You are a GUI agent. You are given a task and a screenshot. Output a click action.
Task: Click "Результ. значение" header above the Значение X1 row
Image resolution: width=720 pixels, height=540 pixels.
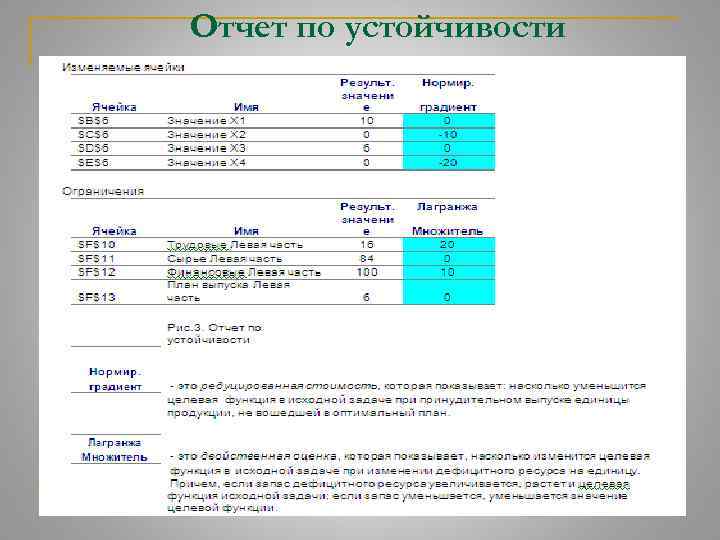pos(367,95)
